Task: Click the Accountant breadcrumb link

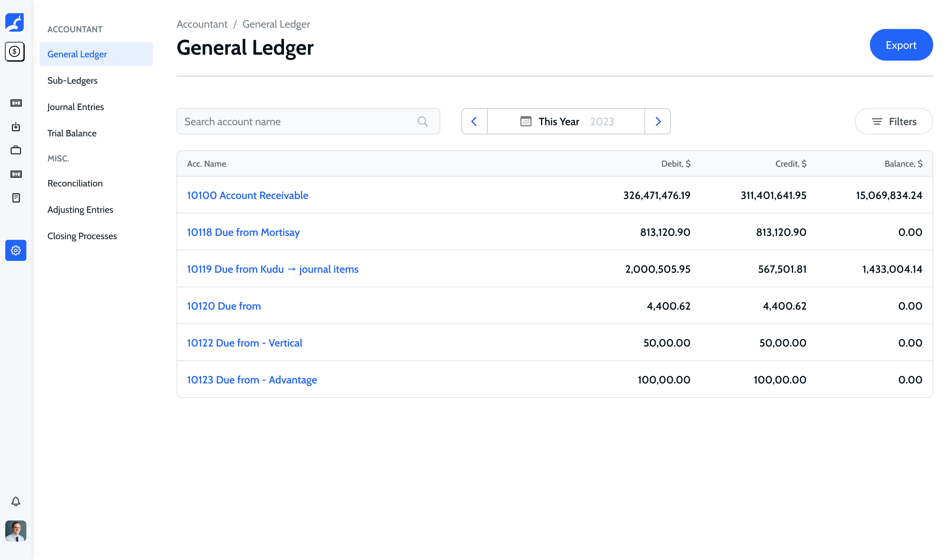Action: pyautogui.click(x=202, y=24)
